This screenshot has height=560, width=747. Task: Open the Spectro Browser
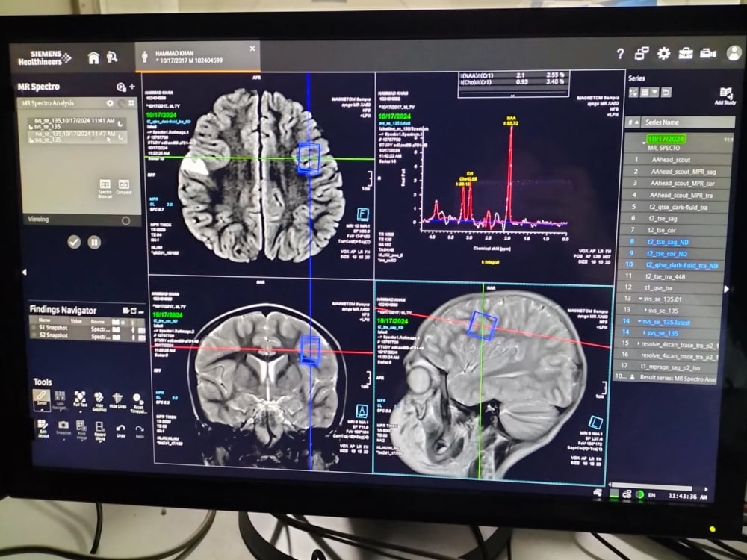click(105, 187)
